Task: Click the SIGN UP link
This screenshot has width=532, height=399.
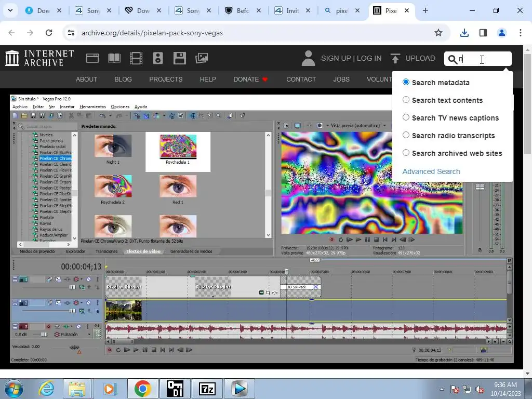Action: click(336, 58)
